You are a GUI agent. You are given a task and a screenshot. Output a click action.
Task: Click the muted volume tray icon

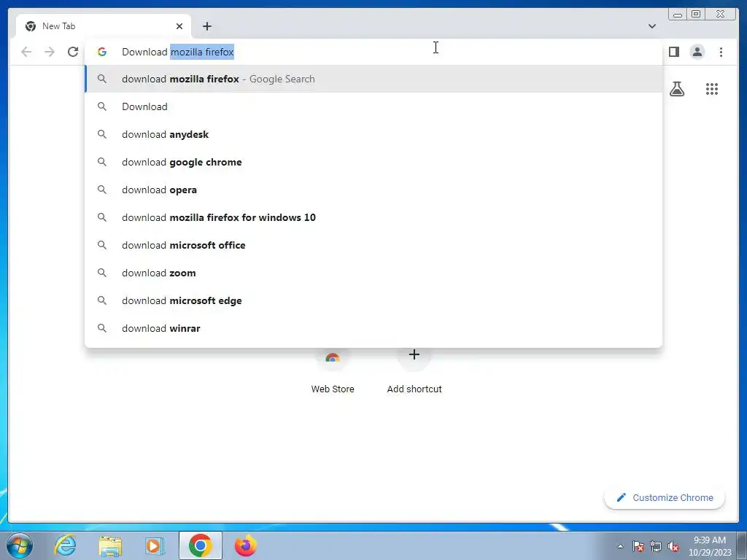673,546
